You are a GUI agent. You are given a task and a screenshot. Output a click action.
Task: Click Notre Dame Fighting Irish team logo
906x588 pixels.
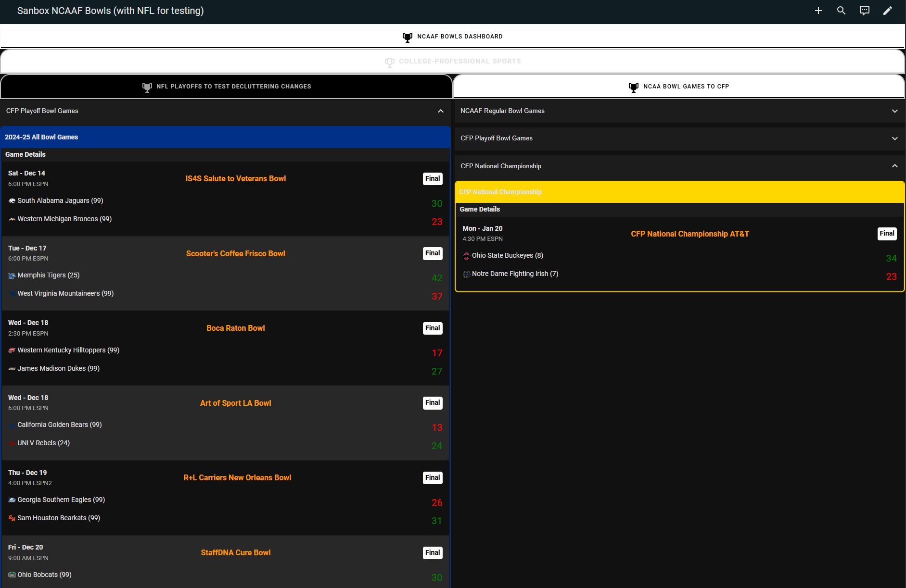466,274
